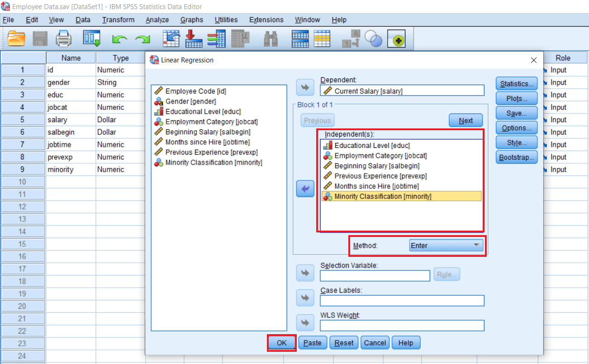Image resolution: width=589 pixels, height=364 pixels.
Task: Select Minority Classification [minority] in Independent(s) box
Action: [x=401, y=196]
